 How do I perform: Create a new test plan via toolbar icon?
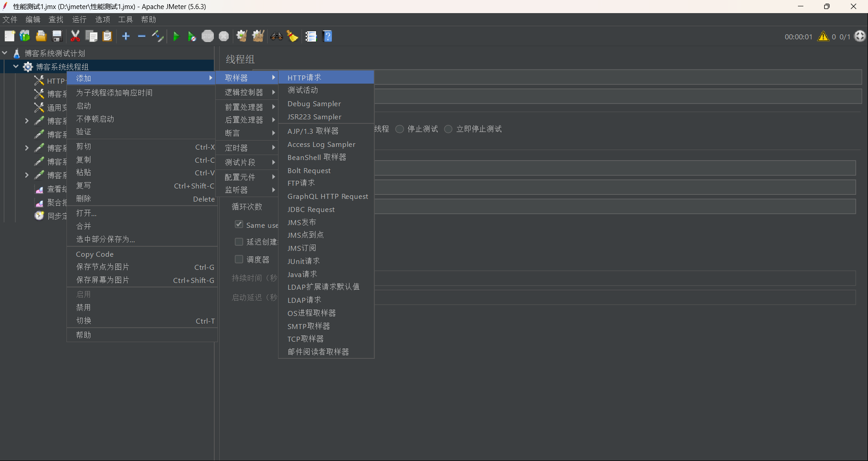point(9,36)
